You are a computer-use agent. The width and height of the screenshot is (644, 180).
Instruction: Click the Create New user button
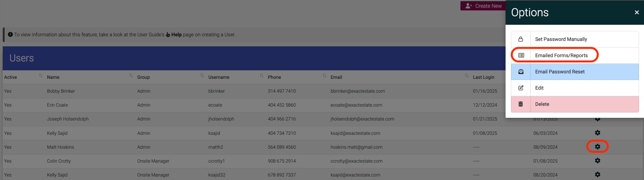point(483,6)
